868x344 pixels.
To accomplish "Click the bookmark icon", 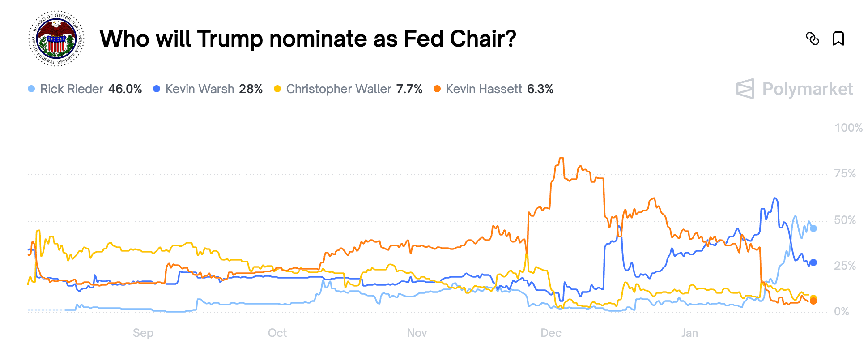I will click(838, 39).
